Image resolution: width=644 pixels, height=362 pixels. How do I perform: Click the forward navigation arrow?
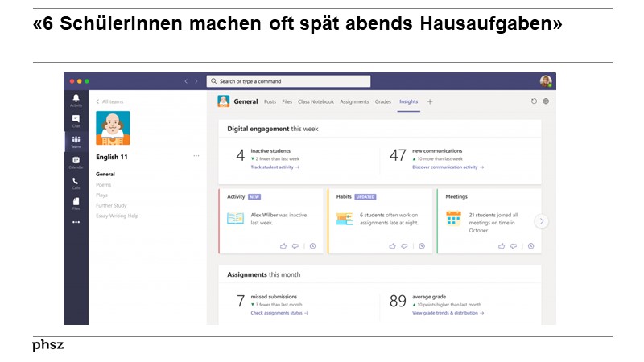coord(196,81)
